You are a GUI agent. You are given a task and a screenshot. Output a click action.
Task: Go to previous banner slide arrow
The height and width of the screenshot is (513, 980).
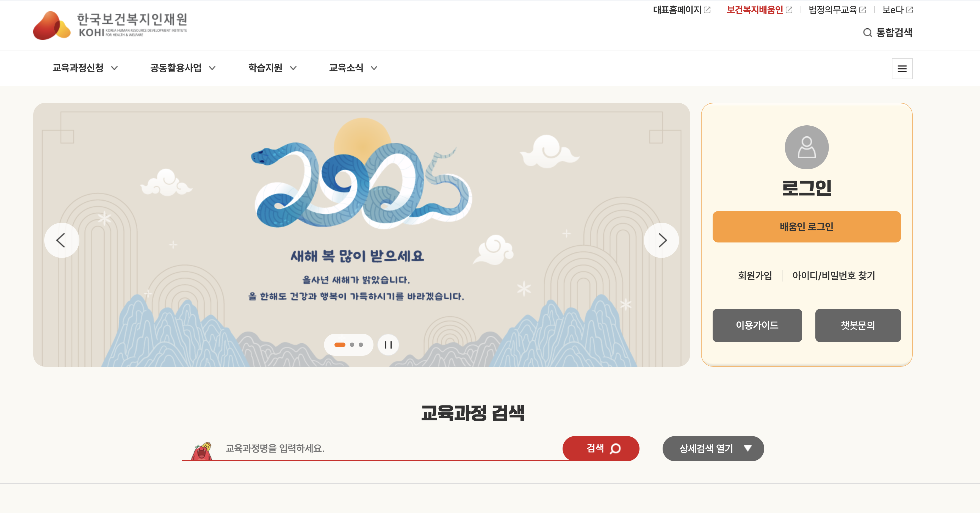(62, 240)
